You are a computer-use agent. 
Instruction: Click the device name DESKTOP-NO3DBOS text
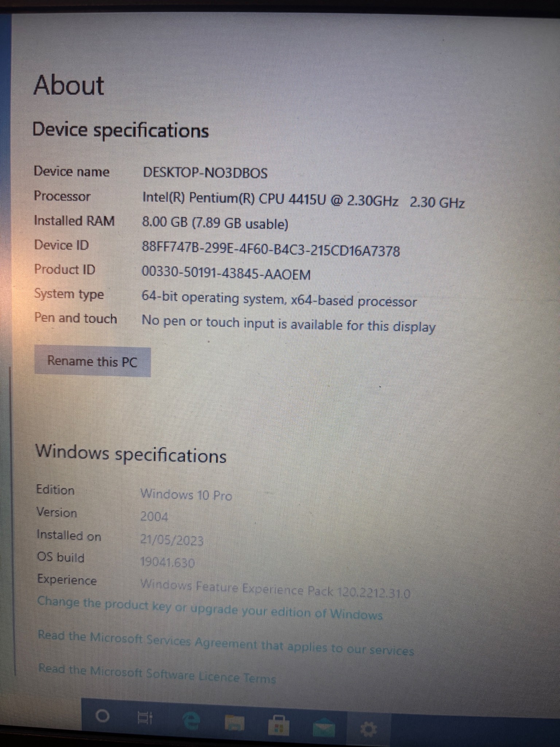(205, 173)
